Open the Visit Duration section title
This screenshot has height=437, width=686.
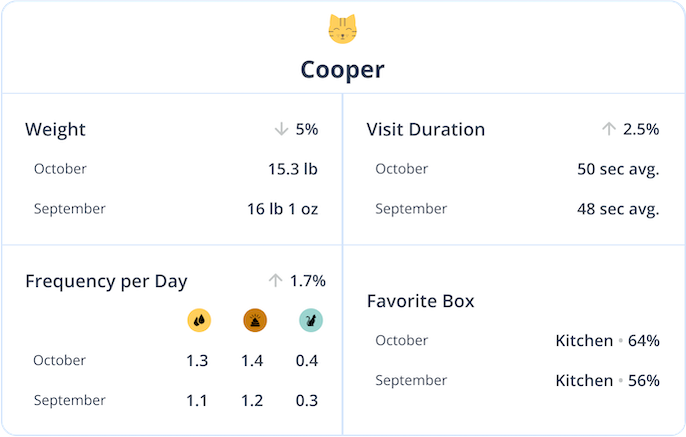pyautogui.click(x=426, y=129)
